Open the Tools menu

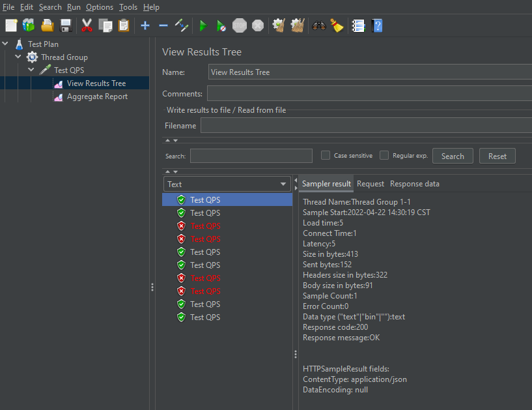[128, 7]
